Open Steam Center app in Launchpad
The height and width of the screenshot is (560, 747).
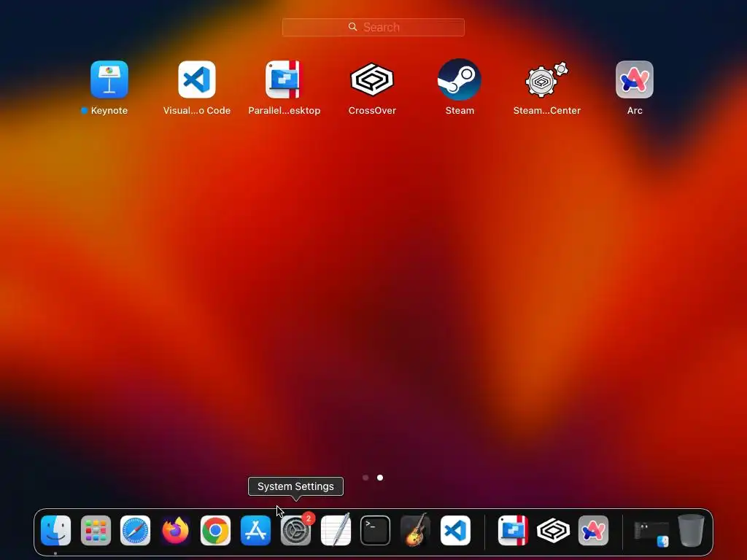[546, 79]
